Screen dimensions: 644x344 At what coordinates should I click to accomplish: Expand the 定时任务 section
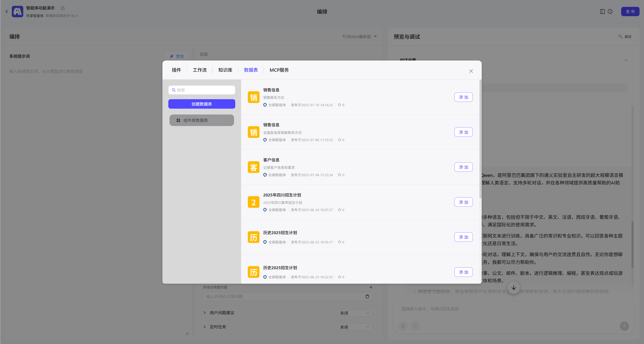(x=205, y=327)
